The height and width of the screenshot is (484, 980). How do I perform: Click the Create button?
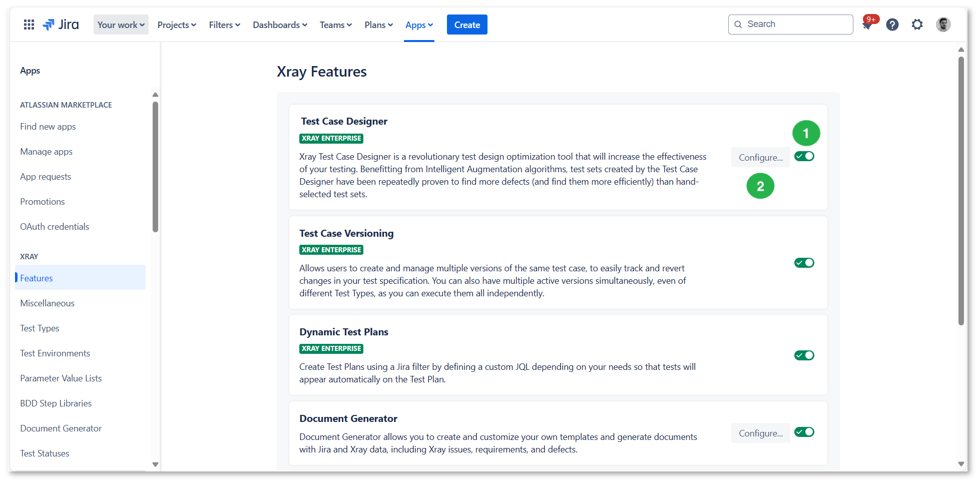(467, 25)
